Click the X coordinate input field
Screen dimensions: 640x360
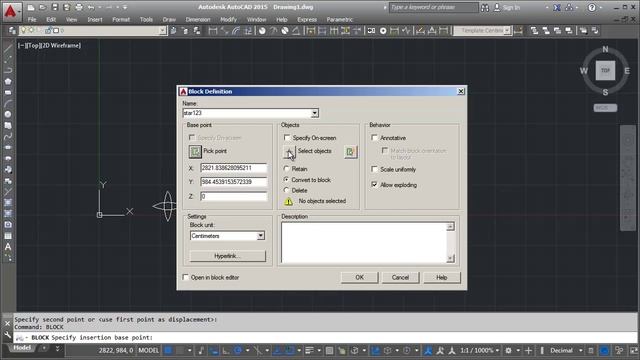pos(233,168)
